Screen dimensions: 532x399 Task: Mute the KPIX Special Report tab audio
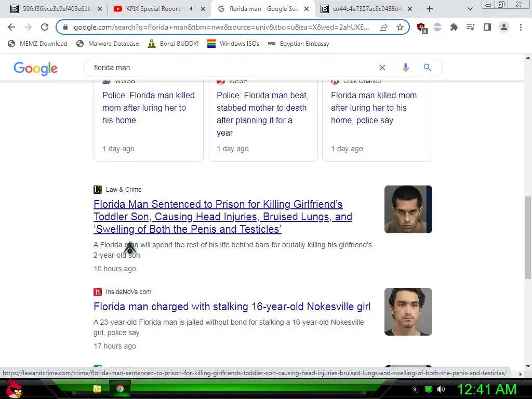tap(192, 9)
